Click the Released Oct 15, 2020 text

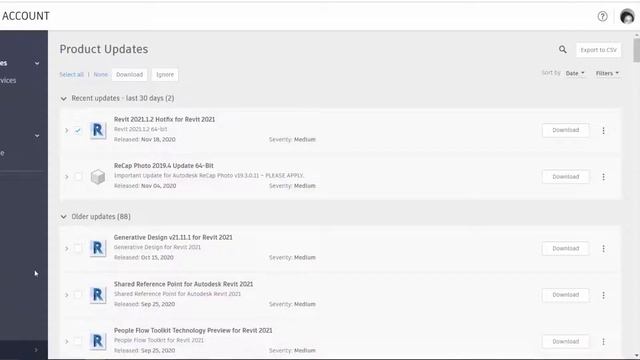click(143, 258)
